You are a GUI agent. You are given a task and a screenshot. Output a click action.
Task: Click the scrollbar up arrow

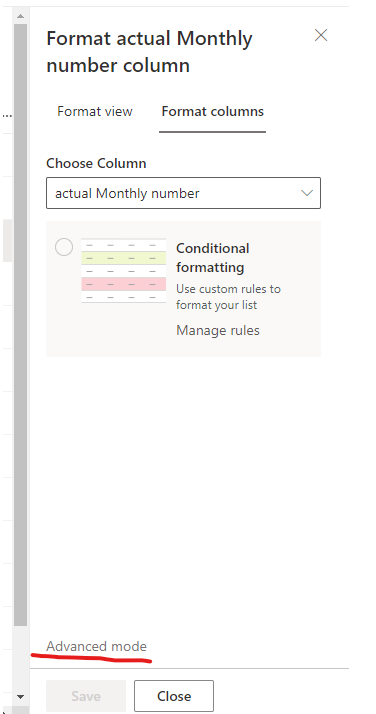pos(20,16)
